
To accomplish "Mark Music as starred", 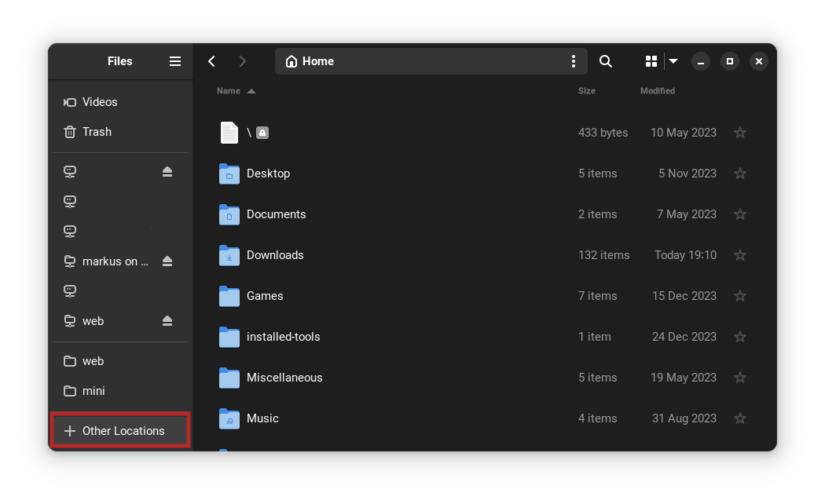I will click(739, 418).
